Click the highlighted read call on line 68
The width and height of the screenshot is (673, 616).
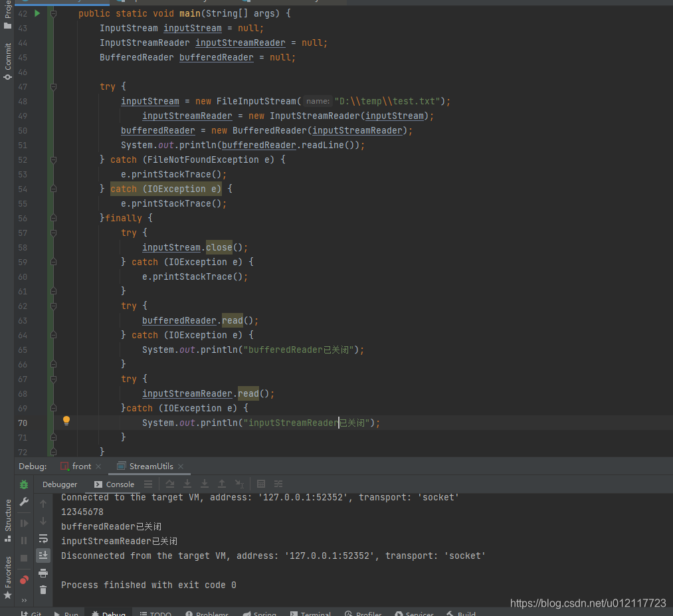click(248, 393)
